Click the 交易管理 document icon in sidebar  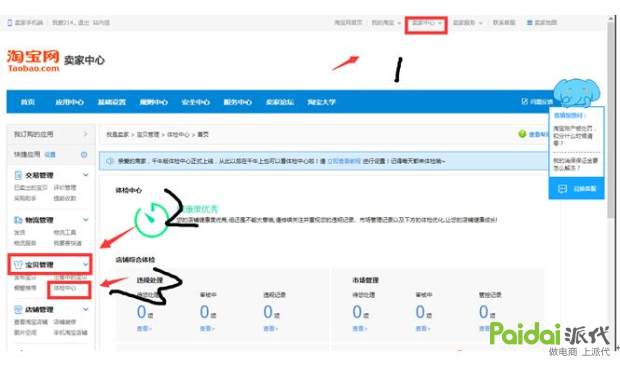(x=18, y=175)
